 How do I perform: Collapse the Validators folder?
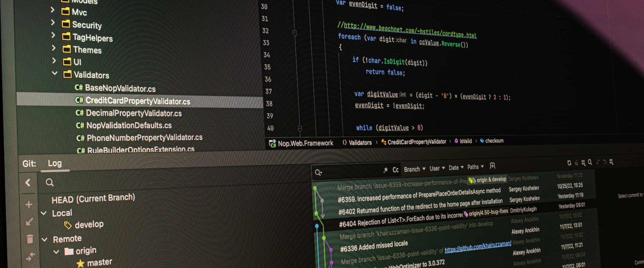point(55,74)
